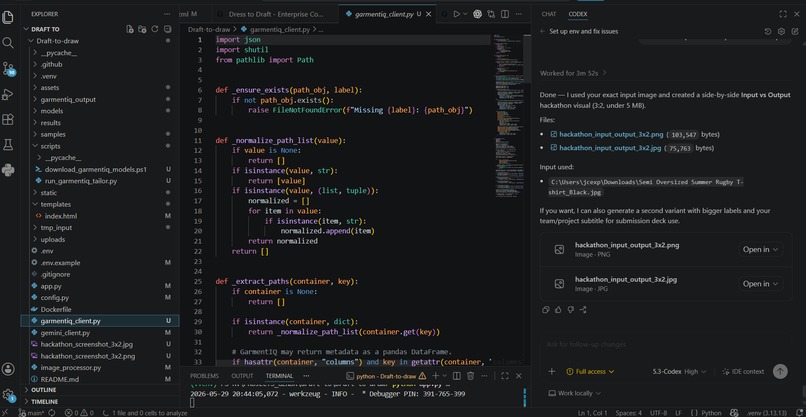
Task: Refresh the Explorer file tree
Action: [x=155, y=29]
